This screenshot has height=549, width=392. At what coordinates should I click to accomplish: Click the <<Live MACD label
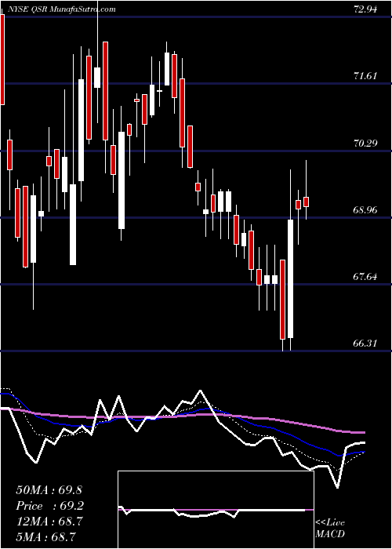(x=330, y=528)
